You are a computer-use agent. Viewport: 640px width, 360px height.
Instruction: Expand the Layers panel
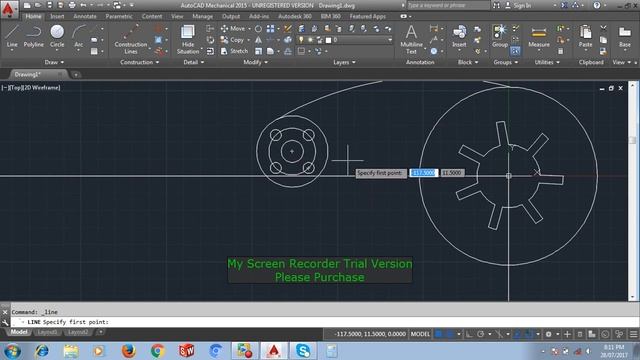click(x=344, y=62)
